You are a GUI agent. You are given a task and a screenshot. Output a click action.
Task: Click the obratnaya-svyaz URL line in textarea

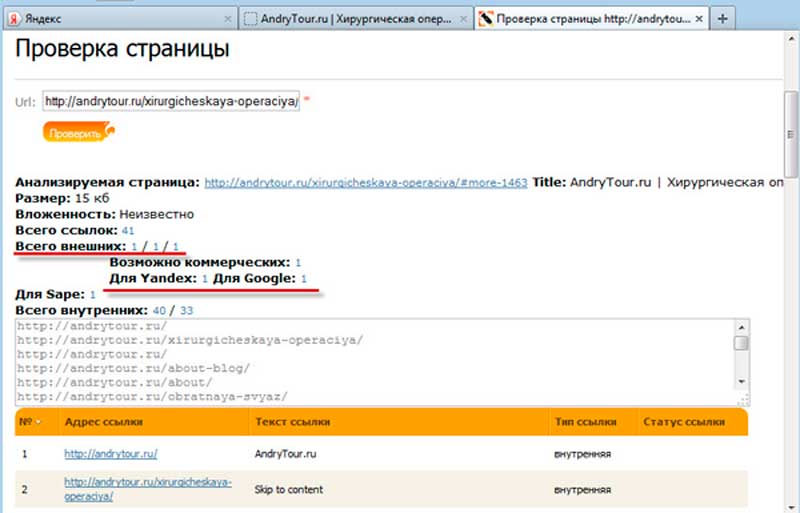(152, 396)
